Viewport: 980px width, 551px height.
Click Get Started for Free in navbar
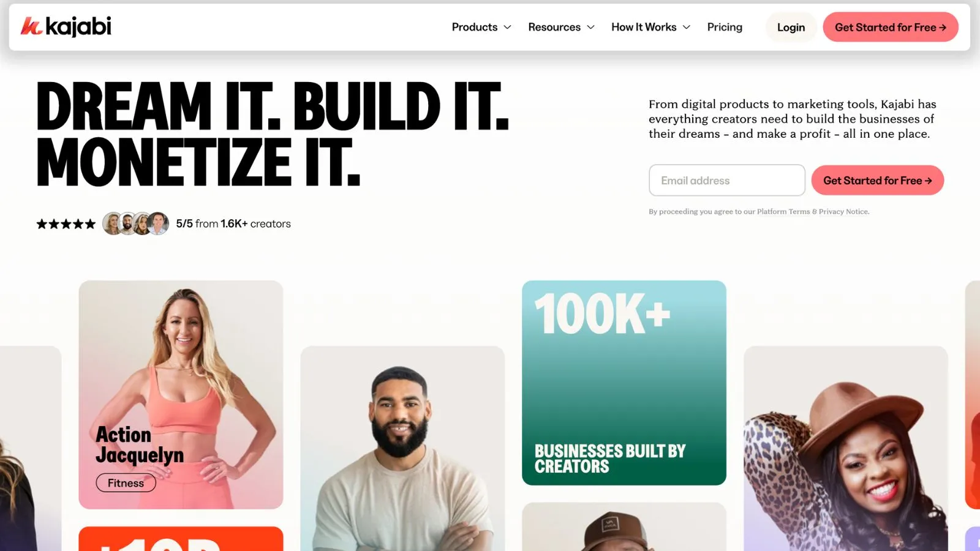(x=891, y=27)
